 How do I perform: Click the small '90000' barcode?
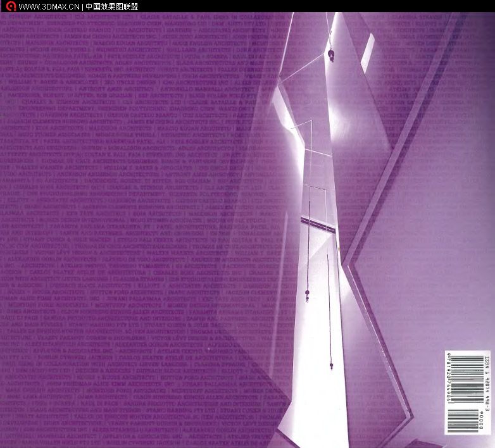(x=463, y=421)
